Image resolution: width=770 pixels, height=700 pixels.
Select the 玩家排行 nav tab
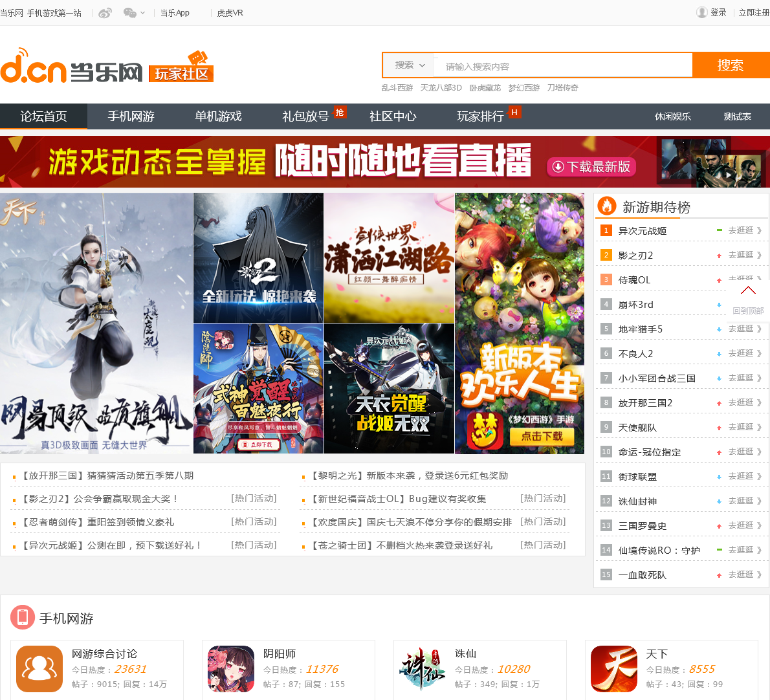pos(480,116)
